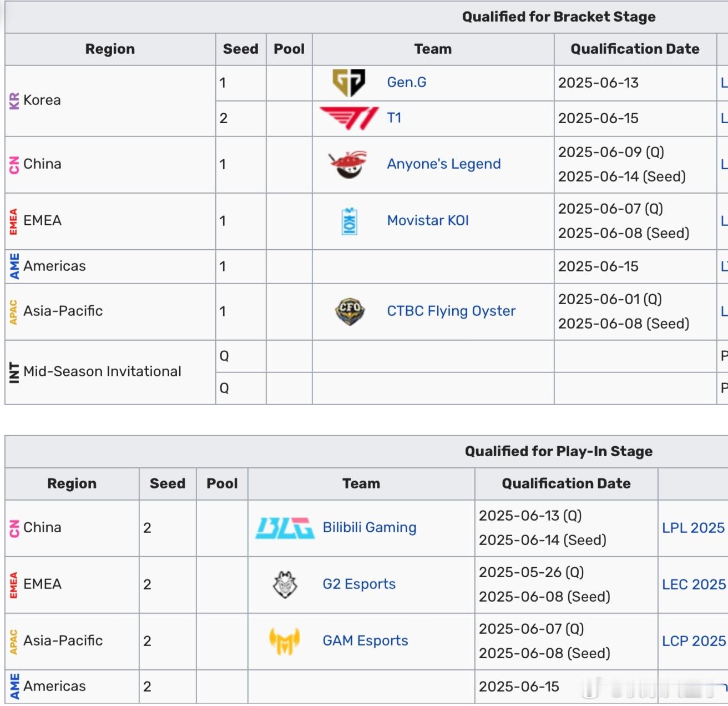Open the T1 team link

click(394, 118)
